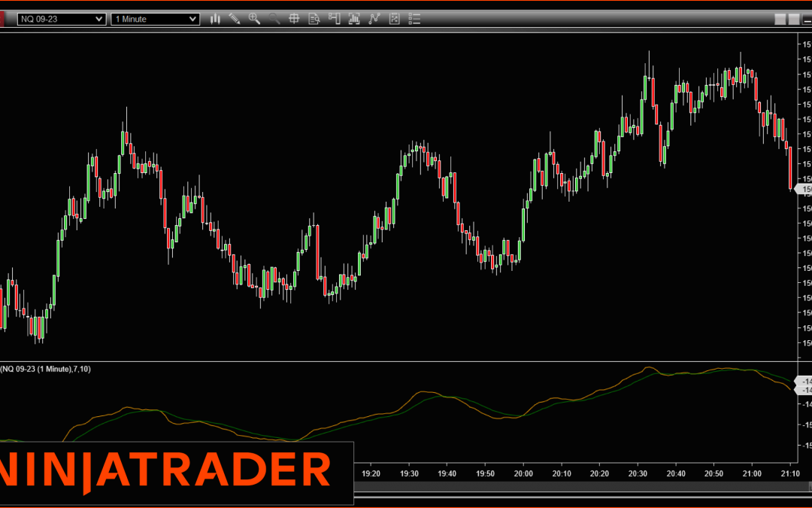
Task: Click the first gray window tab square
Action: [780, 20]
